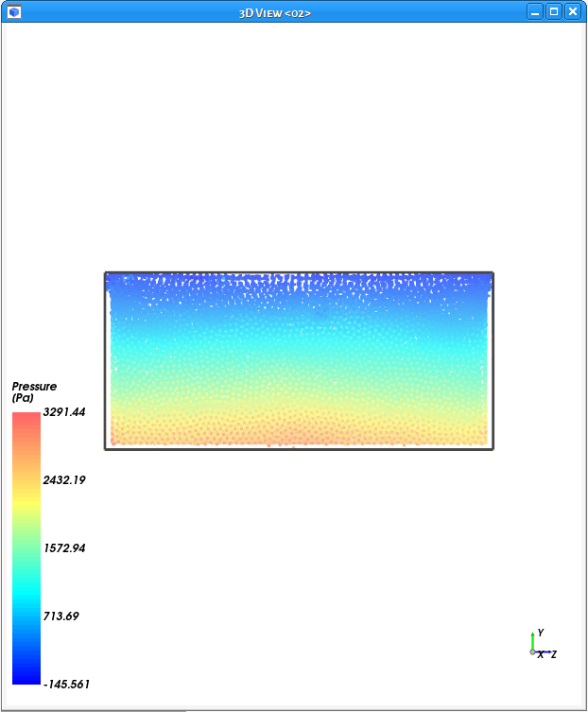This screenshot has height=712, width=588.
Task: Click the blue Z axis arrow
Action: click(x=544, y=652)
